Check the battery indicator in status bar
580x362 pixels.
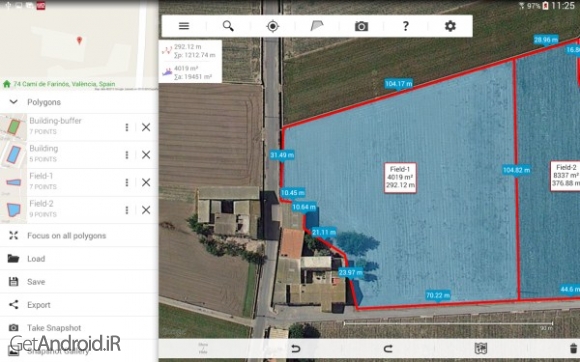pos(545,6)
